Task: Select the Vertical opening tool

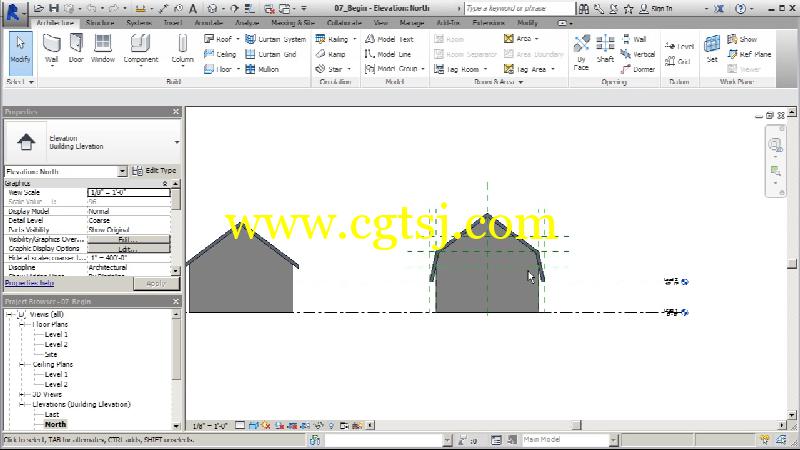Action: coord(638,54)
